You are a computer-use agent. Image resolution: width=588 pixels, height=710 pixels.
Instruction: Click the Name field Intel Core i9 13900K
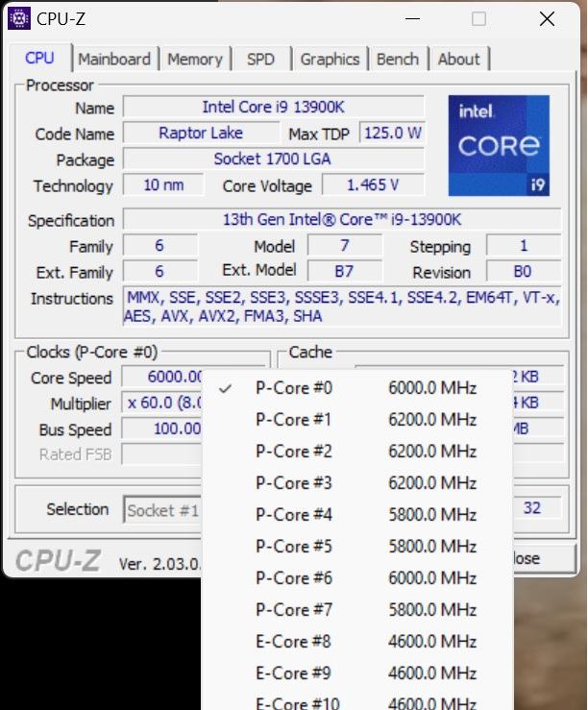coord(274,108)
